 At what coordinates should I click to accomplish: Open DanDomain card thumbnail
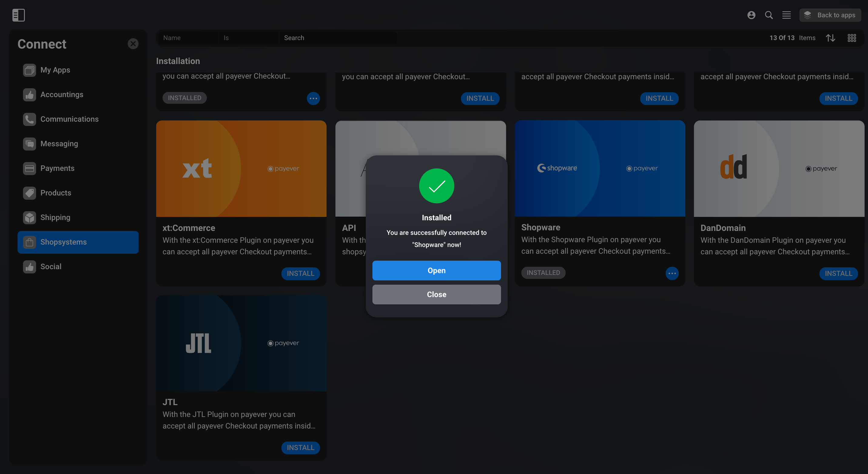[x=779, y=168]
